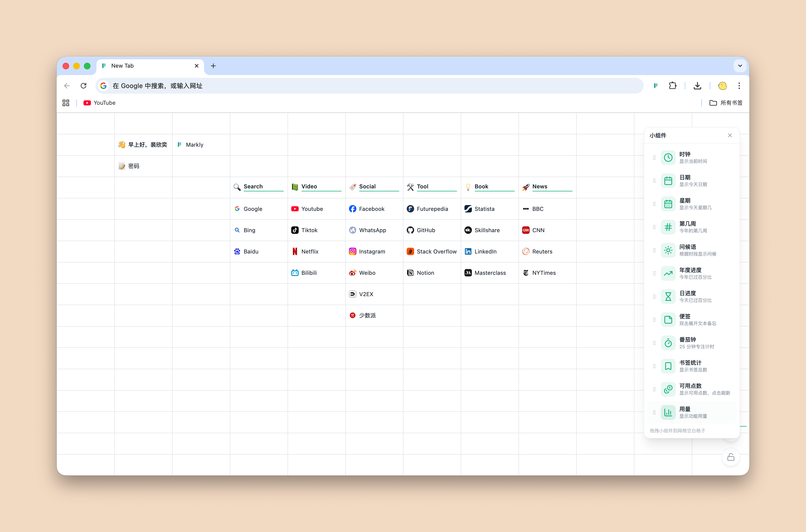
Task: Open the downloads icon in toolbar
Action: coord(697,86)
